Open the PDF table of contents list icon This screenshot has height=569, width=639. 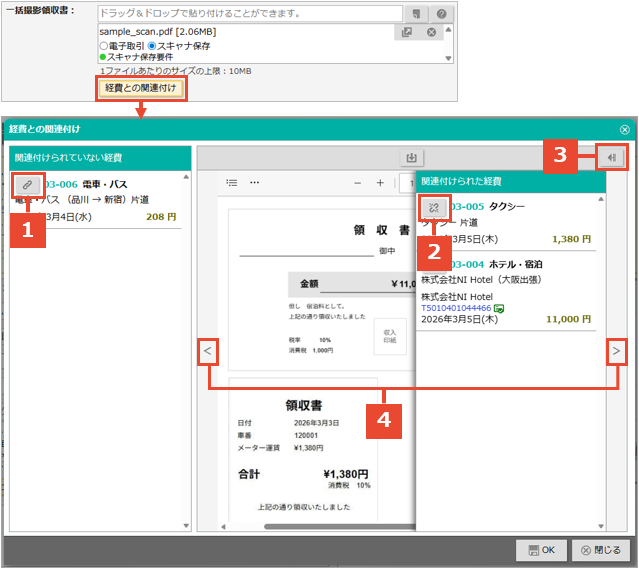(232, 183)
